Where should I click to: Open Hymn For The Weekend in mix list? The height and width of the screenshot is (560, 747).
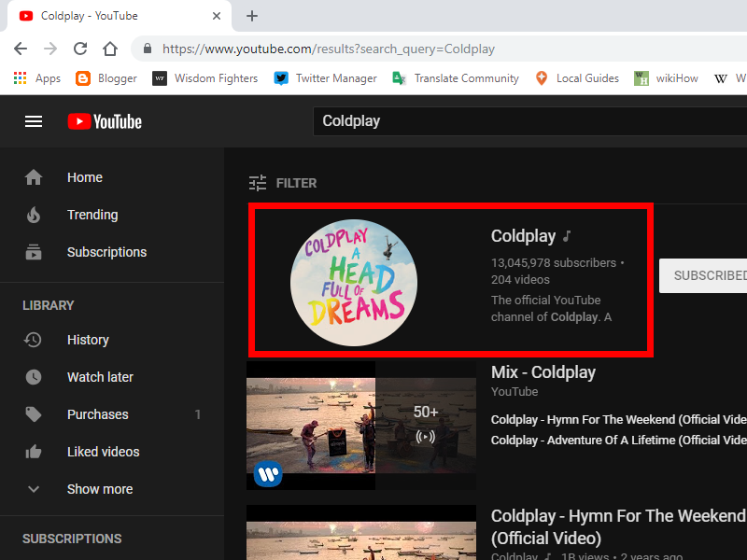coord(619,419)
